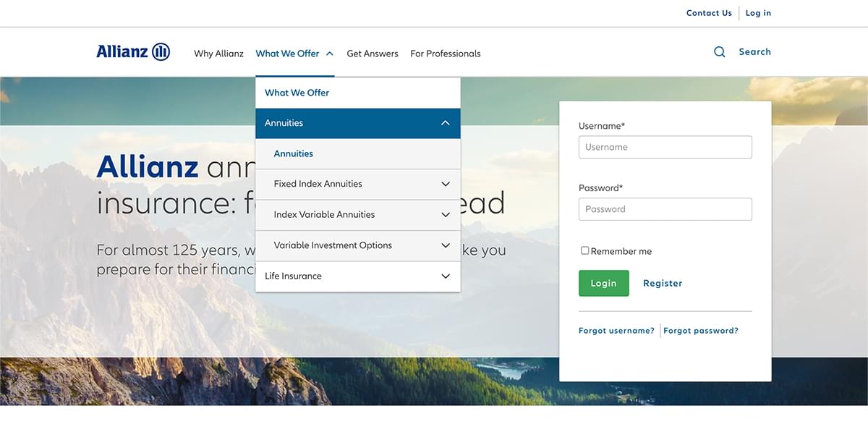Click the search magnifier icon
Screen dimensions: 868x440
[720, 52]
